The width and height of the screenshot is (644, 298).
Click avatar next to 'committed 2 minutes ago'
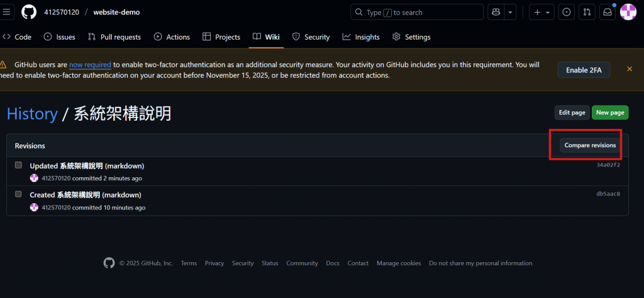pos(34,178)
